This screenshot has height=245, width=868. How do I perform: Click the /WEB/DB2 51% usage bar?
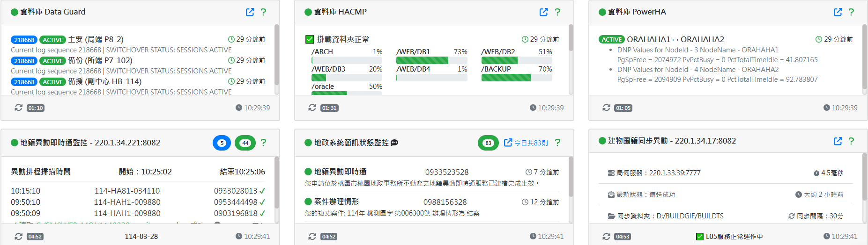pos(517,60)
